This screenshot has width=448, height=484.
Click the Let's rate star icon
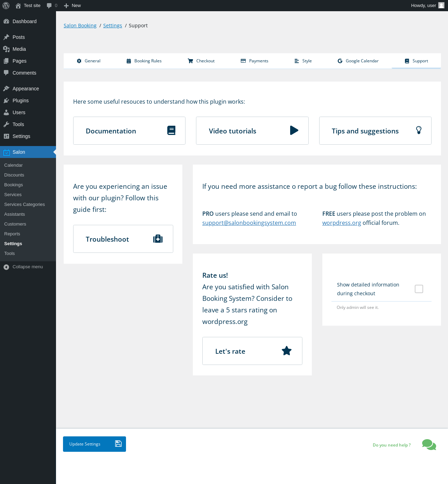click(x=287, y=351)
